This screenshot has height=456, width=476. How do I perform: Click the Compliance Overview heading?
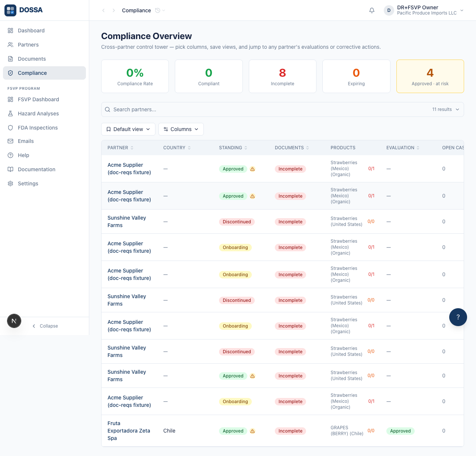[x=147, y=36]
